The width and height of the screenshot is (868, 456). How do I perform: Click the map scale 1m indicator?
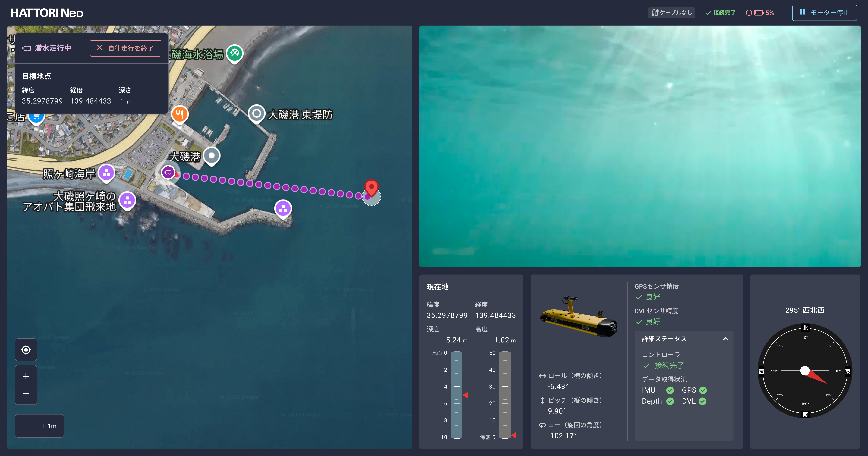click(39, 426)
